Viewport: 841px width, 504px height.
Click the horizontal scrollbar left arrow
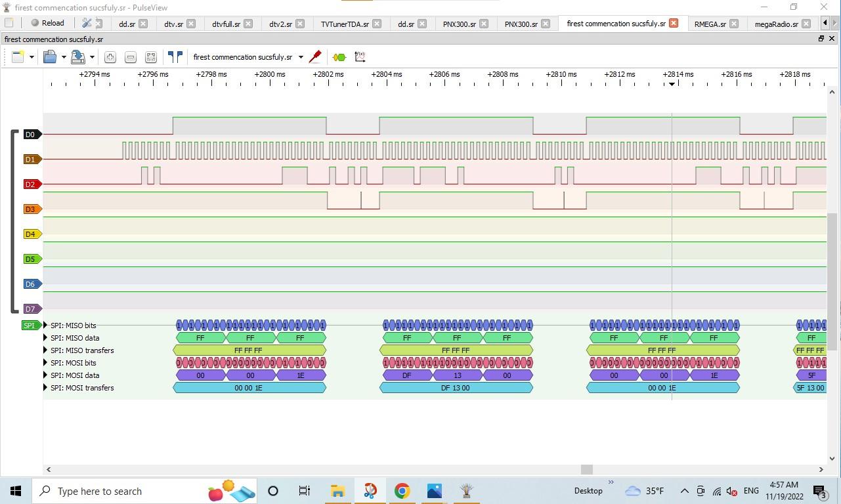click(49, 469)
